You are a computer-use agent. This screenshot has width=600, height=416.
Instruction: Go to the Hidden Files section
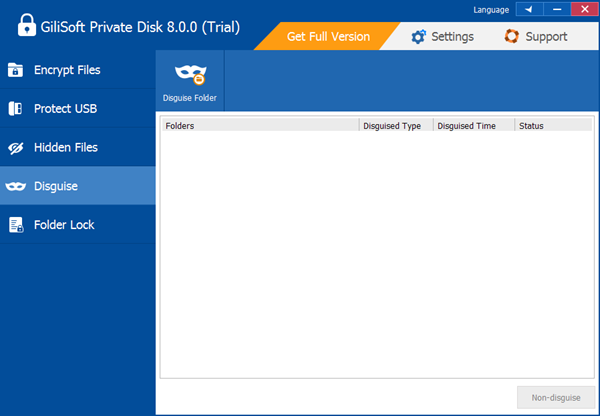point(78,147)
